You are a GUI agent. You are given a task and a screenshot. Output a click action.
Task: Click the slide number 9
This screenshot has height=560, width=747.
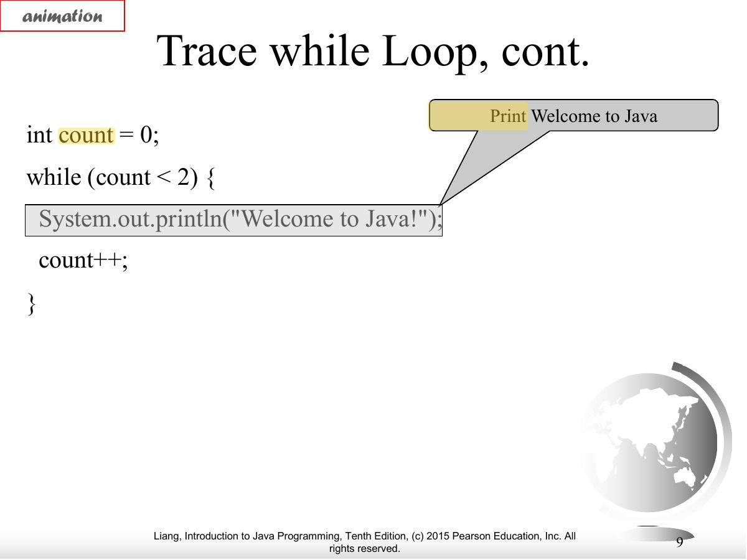click(x=680, y=543)
